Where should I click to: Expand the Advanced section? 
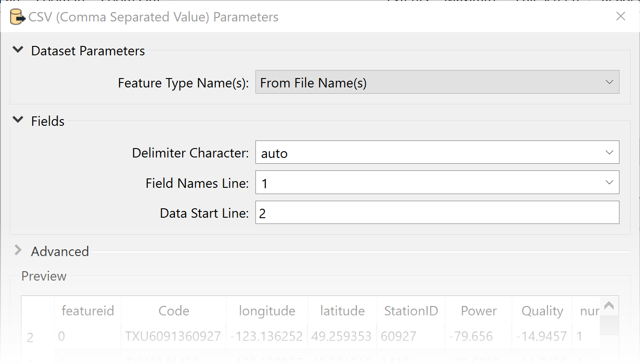[x=18, y=251]
